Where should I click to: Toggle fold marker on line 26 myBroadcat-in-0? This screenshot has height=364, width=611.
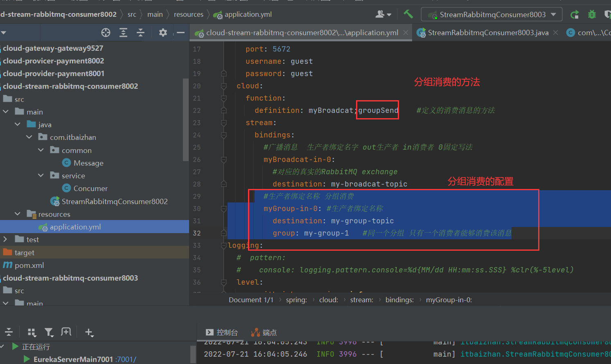click(x=223, y=160)
